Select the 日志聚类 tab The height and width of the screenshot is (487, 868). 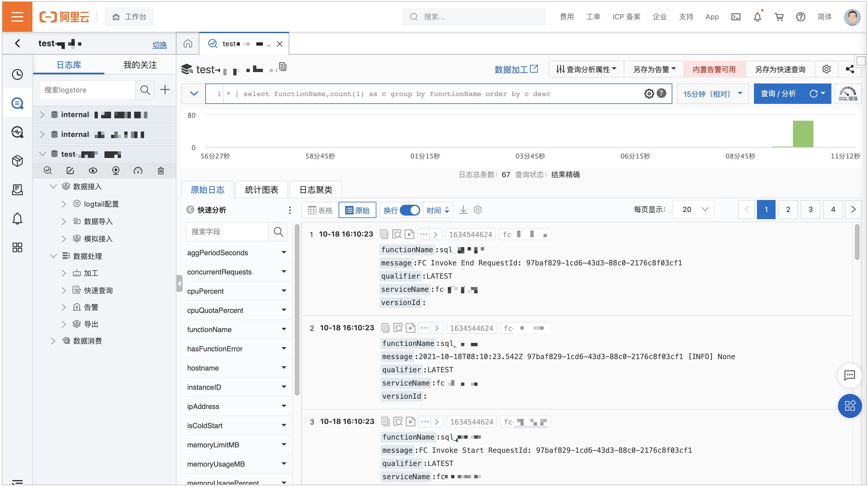(316, 190)
